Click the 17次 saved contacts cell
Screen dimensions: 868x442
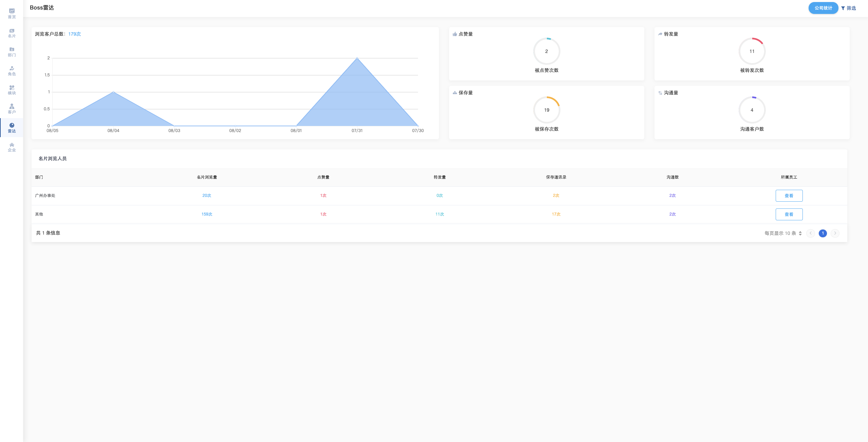tap(556, 214)
